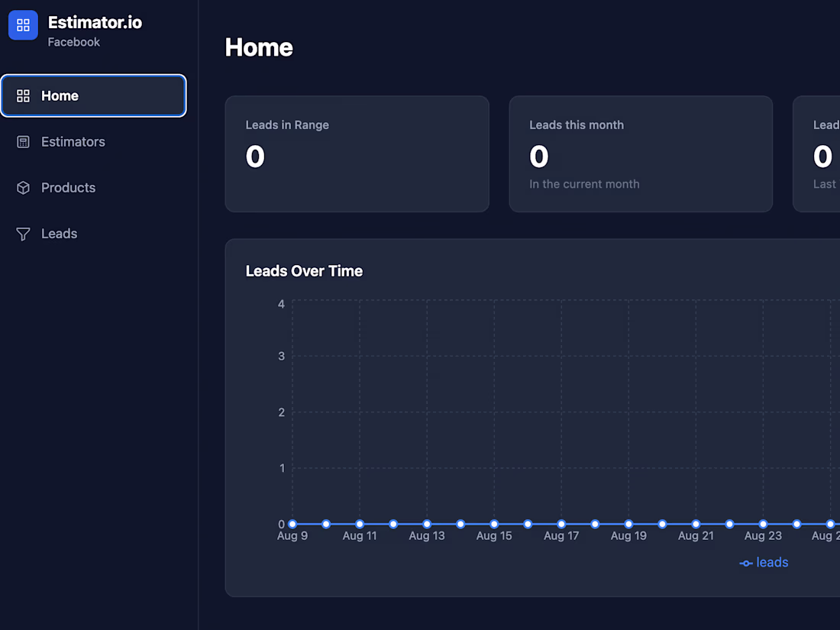Click the Estimators document icon
Screen dimensions: 840x630
click(x=23, y=141)
